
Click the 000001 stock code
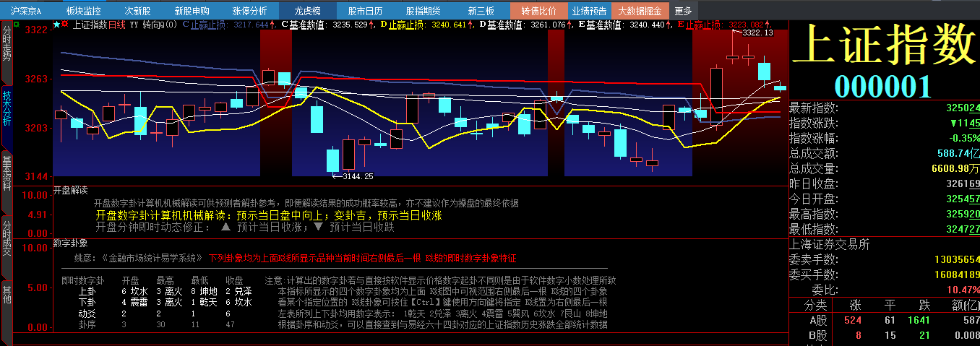pos(883,86)
